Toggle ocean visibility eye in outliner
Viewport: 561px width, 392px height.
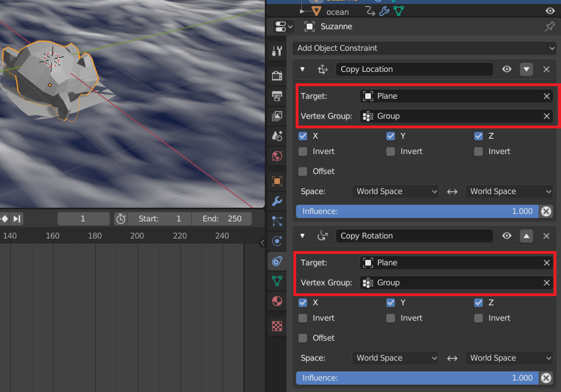pos(550,11)
